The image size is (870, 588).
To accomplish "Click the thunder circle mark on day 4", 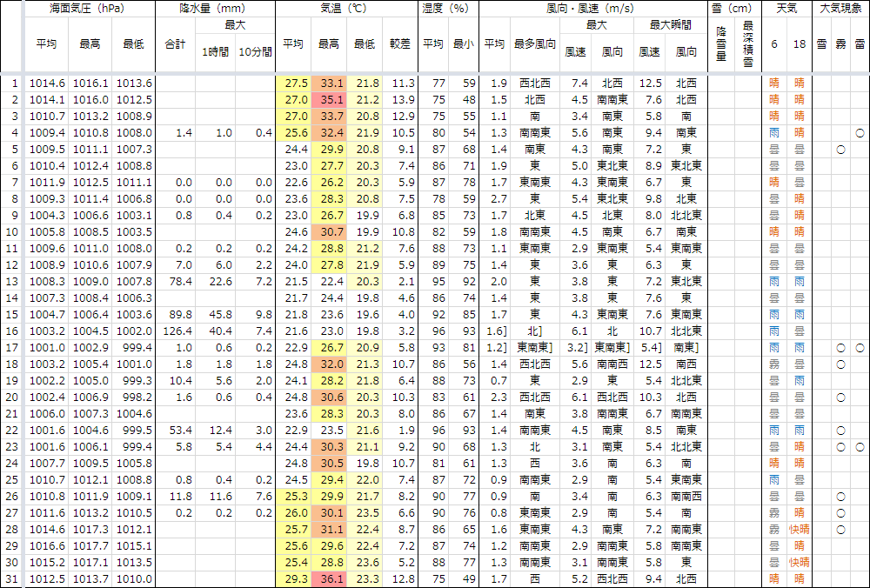I will point(860,133).
